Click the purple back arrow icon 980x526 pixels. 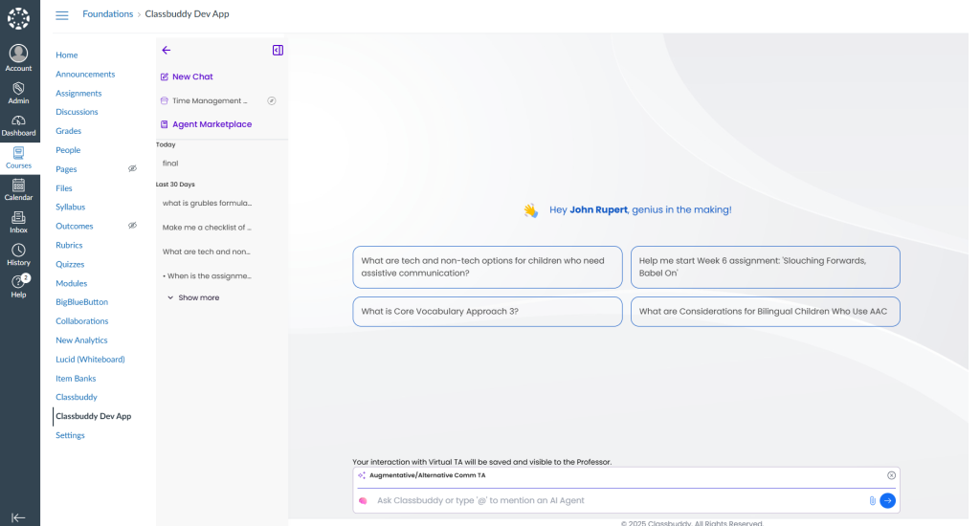click(x=167, y=51)
